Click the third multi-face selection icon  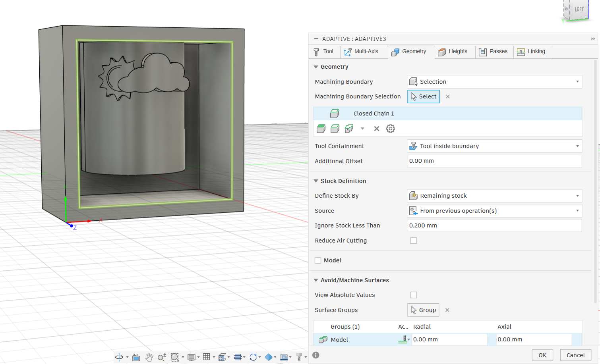pos(349,129)
